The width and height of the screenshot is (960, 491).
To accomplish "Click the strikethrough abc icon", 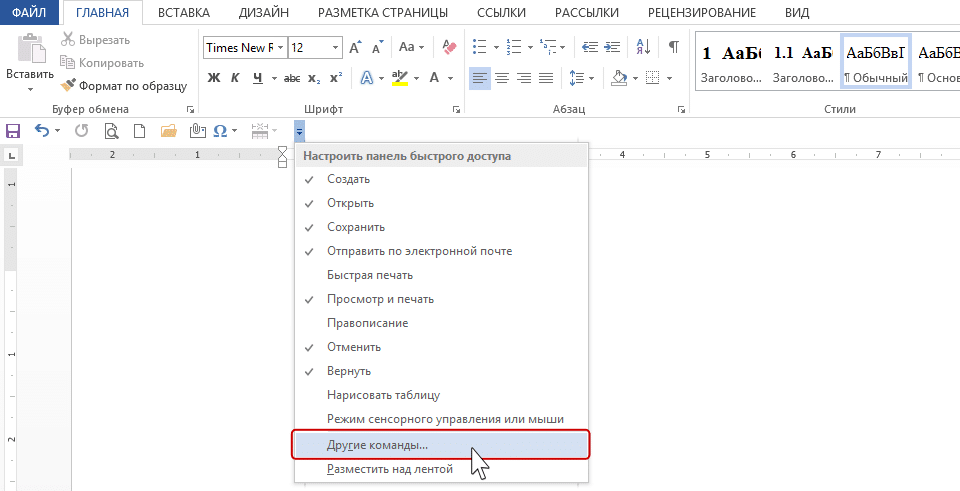I will pos(292,78).
